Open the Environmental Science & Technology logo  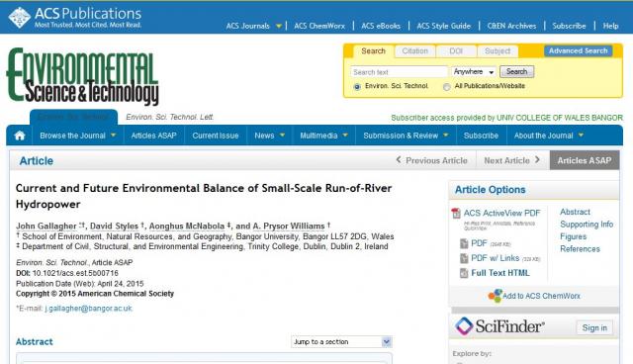82,77
